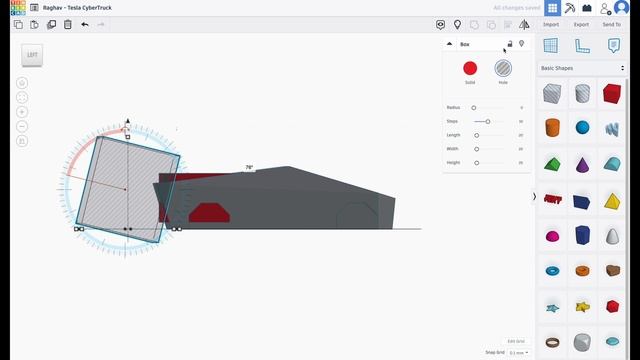Click the Home view button

(x=22, y=83)
